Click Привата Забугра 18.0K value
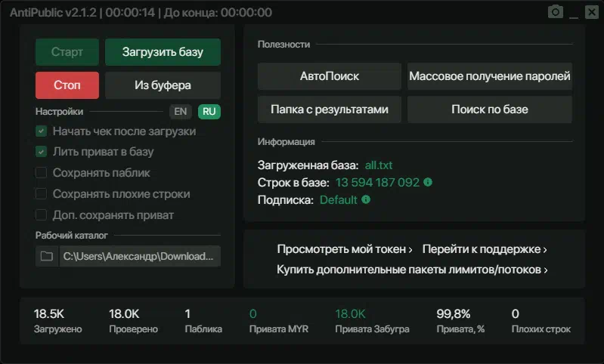 coord(350,314)
